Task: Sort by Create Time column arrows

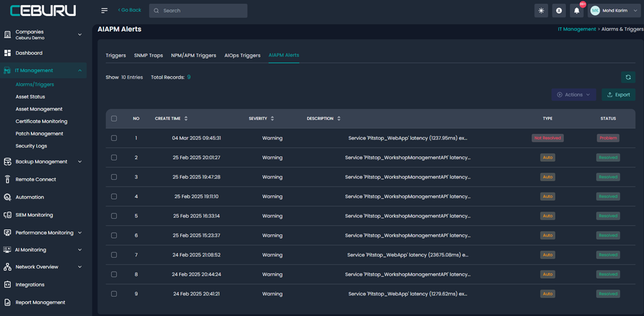Action: pos(186,118)
